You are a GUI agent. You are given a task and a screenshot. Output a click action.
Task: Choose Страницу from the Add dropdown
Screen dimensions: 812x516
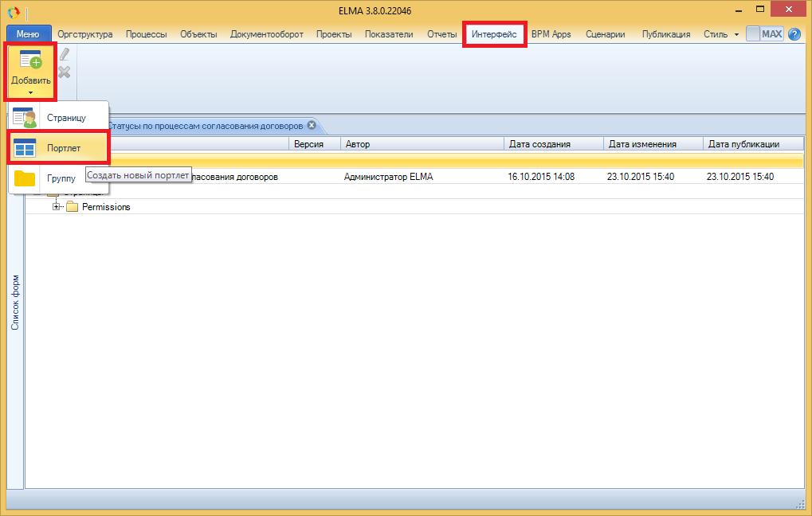[x=65, y=118]
